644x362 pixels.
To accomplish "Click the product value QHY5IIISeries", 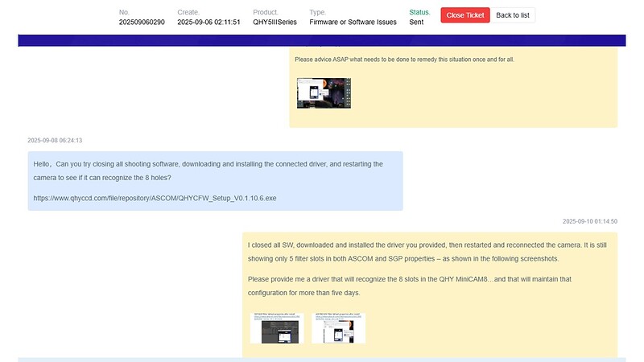I will pos(275,23).
